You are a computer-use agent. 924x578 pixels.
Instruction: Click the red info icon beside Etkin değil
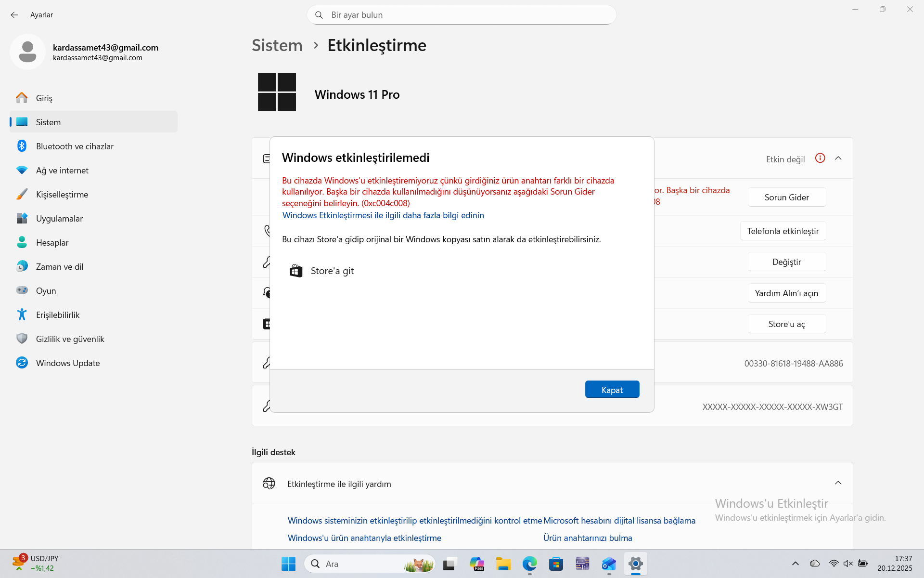[x=820, y=158]
